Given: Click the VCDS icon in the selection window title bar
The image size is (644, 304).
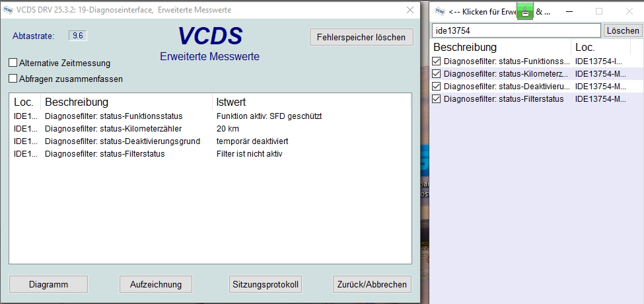Looking at the screenshot, I should [x=440, y=11].
